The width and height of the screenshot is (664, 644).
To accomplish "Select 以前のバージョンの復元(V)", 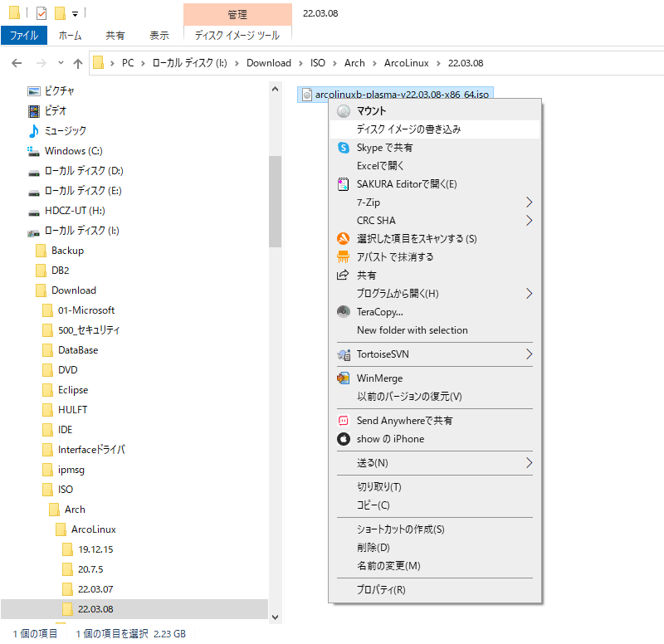I will pos(434,397).
